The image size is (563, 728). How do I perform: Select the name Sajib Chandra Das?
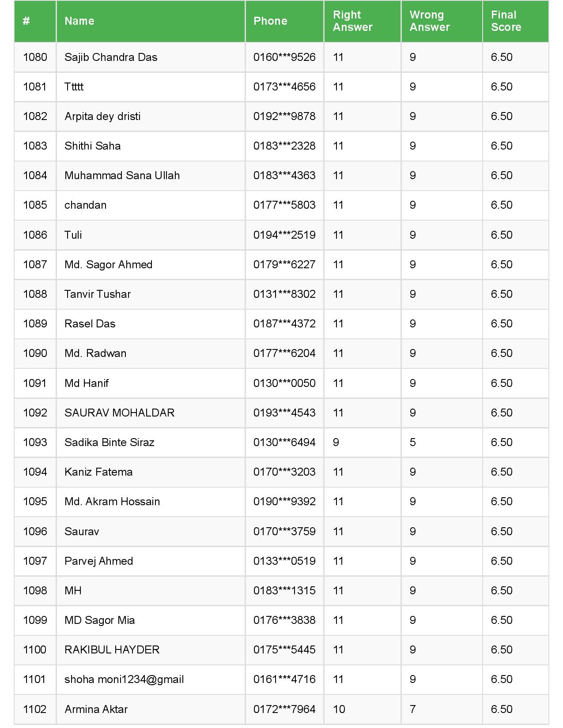pyautogui.click(x=111, y=57)
